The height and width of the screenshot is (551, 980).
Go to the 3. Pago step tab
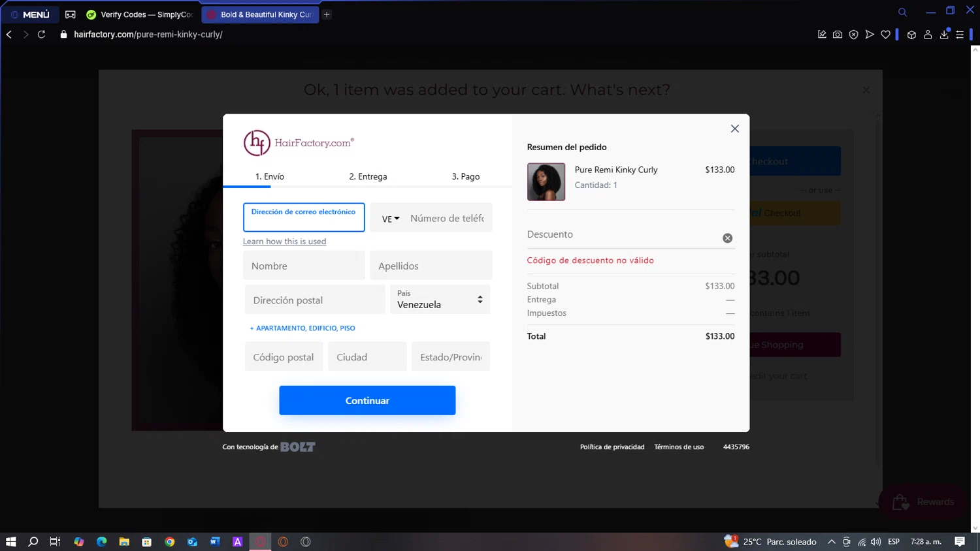click(466, 176)
